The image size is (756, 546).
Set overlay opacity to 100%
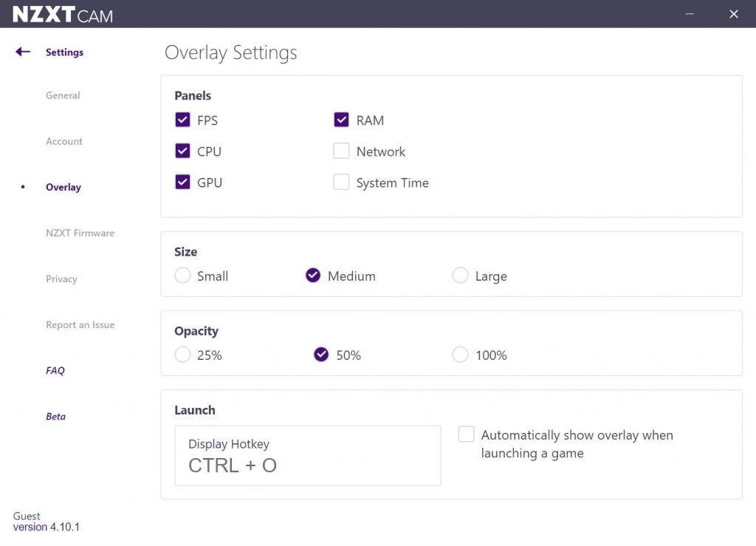click(461, 355)
